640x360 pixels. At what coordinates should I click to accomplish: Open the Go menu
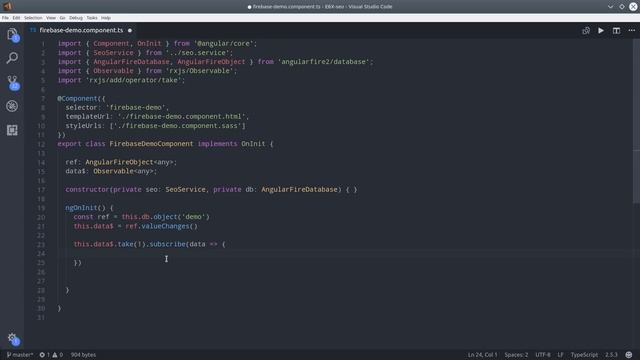(x=62, y=18)
